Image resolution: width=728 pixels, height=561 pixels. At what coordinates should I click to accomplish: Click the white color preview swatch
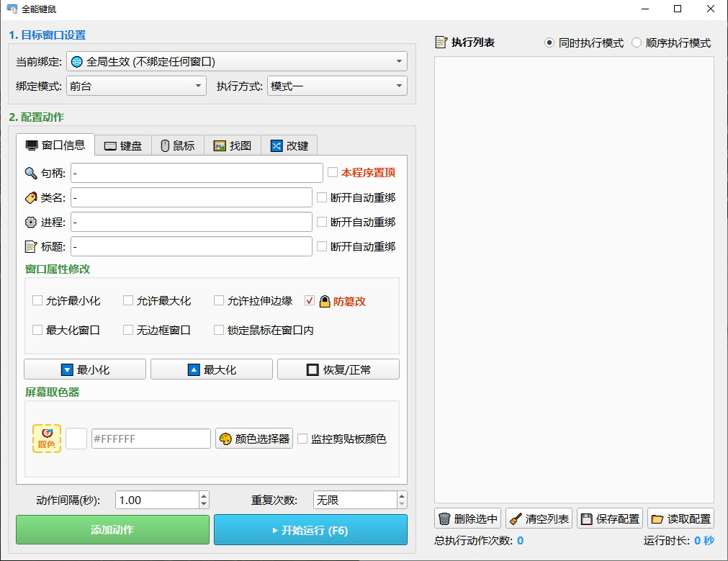pyautogui.click(x=76, y=439)
